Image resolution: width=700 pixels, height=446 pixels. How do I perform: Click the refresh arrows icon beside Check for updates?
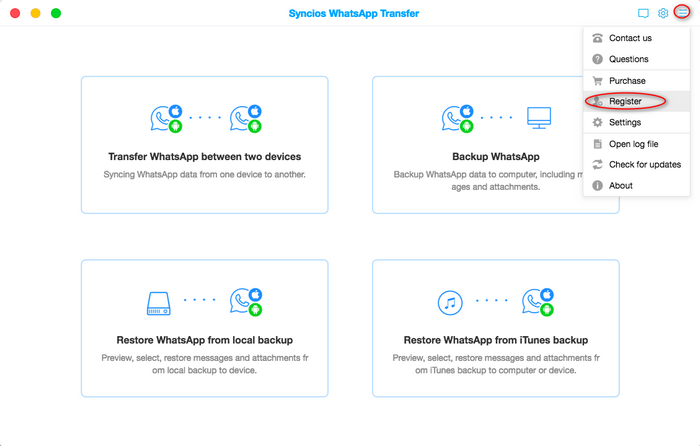pyautogui.click(x=597, y=164)
